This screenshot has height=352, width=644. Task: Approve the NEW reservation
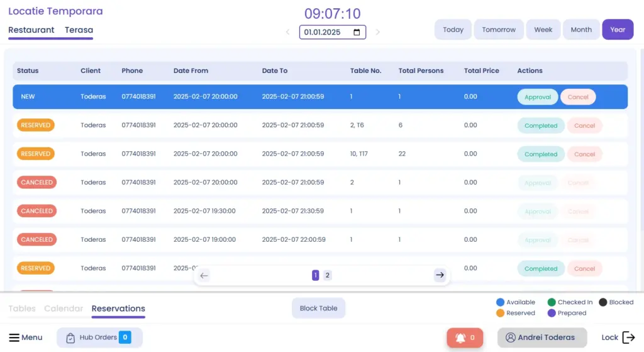click(x=537, y=97)
